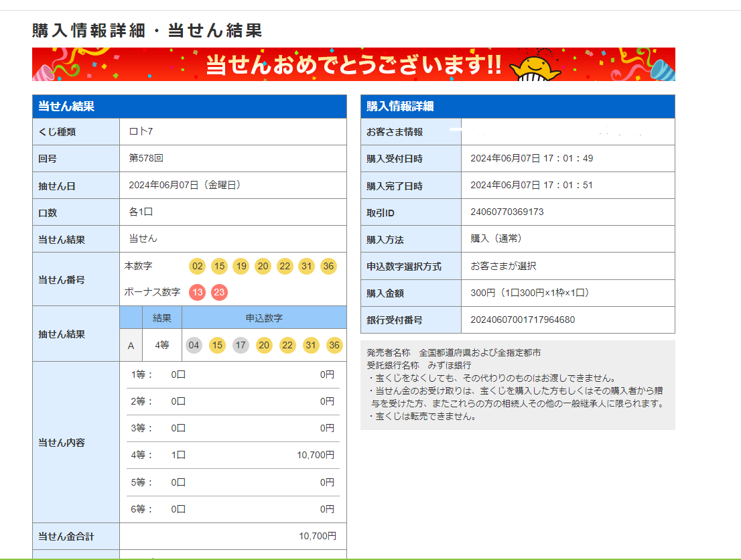741x560 pixels.
Task: Click the 第578回 draw number
Action: point(146,159)
